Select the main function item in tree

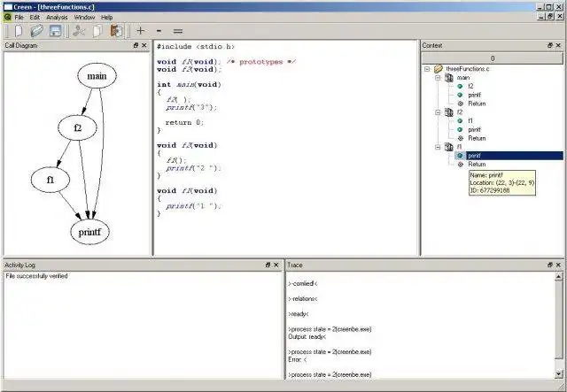pos(462,78)
